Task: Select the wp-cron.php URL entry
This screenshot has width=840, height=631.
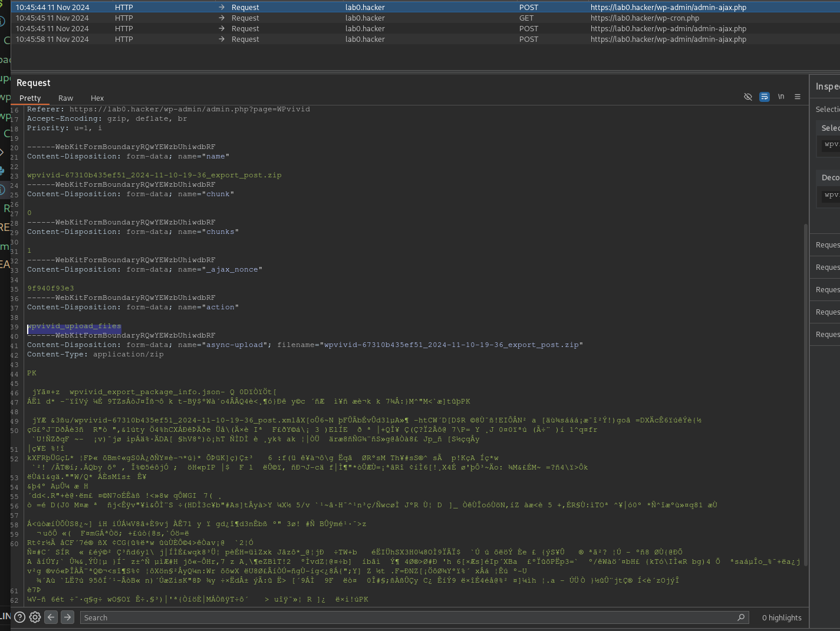Action: pyautogui.click(x=645, y=18)
